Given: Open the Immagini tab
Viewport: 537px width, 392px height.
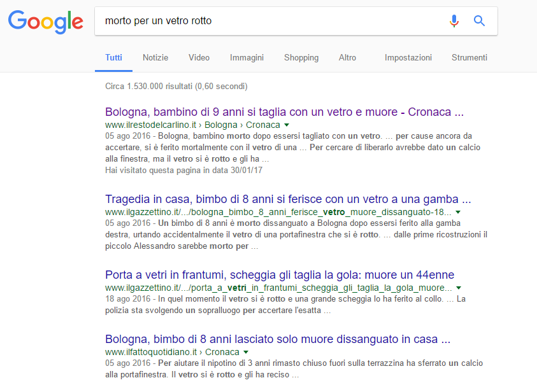Looking at the screenshot, I should pos(247,57).
